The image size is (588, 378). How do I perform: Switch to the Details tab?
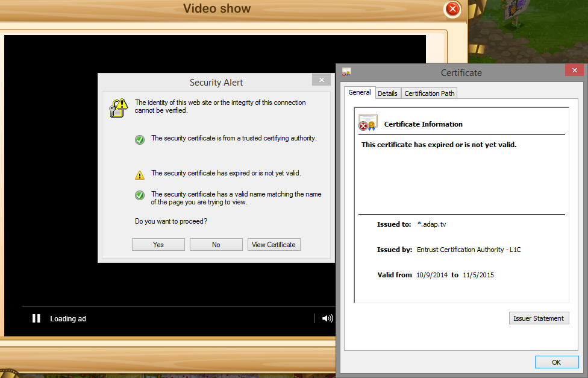387,93
